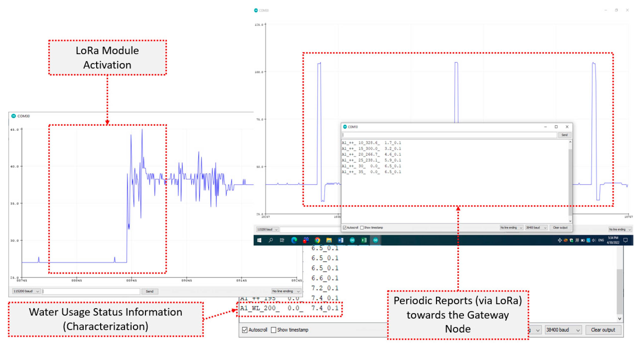Open File Explorer from the taskbar
This screenshot has height=346, width=644.
coord(329,240)
